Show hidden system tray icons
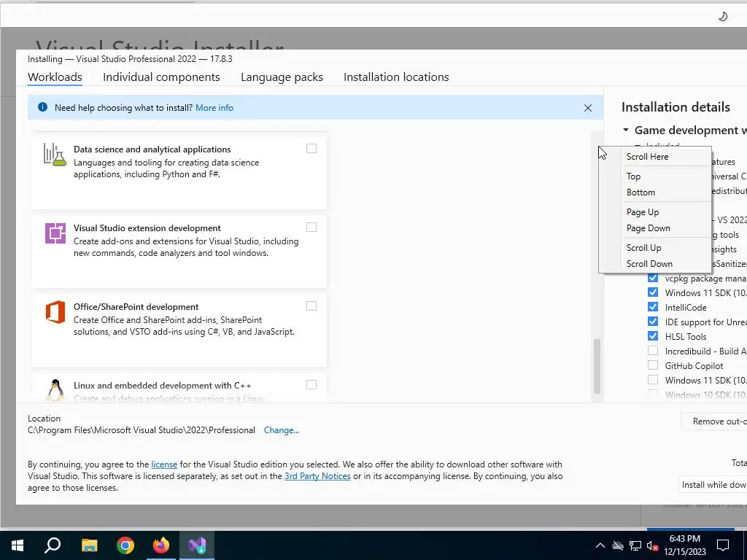Image resolution: width=747 pixels, height=560 pixels. pyautogui.click(x=600, y=545)
